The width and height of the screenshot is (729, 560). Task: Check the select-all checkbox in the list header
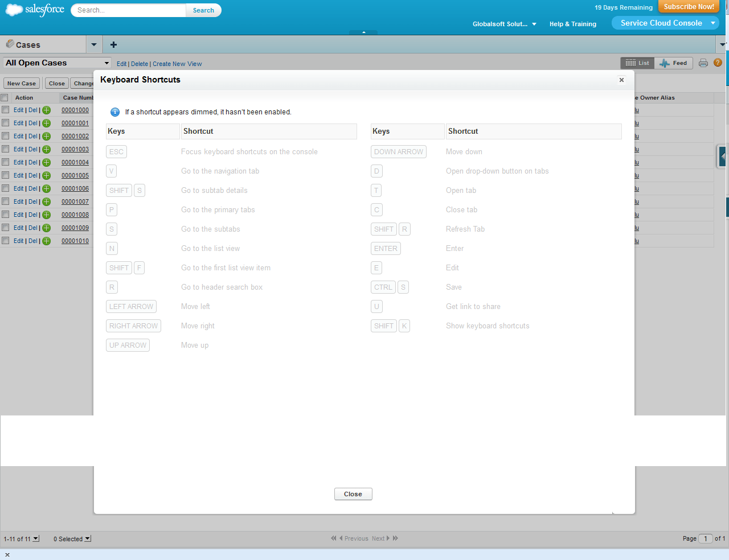(5, 97)
